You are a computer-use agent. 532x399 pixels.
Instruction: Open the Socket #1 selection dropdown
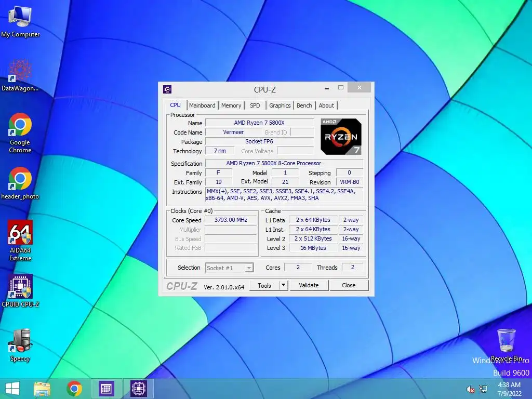point(229,268)
